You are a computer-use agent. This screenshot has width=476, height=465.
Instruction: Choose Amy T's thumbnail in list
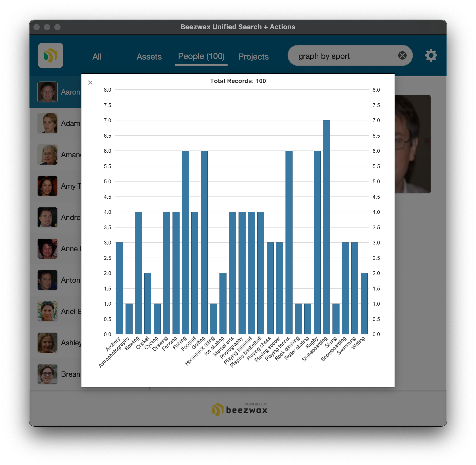pos(47,186)
